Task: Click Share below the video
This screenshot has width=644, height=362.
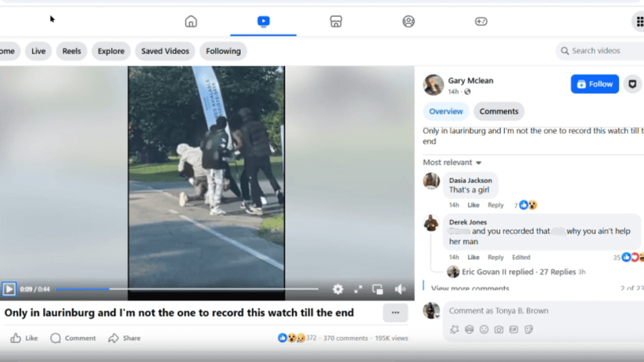Action: pyautogui.click(x=125, y=338)
